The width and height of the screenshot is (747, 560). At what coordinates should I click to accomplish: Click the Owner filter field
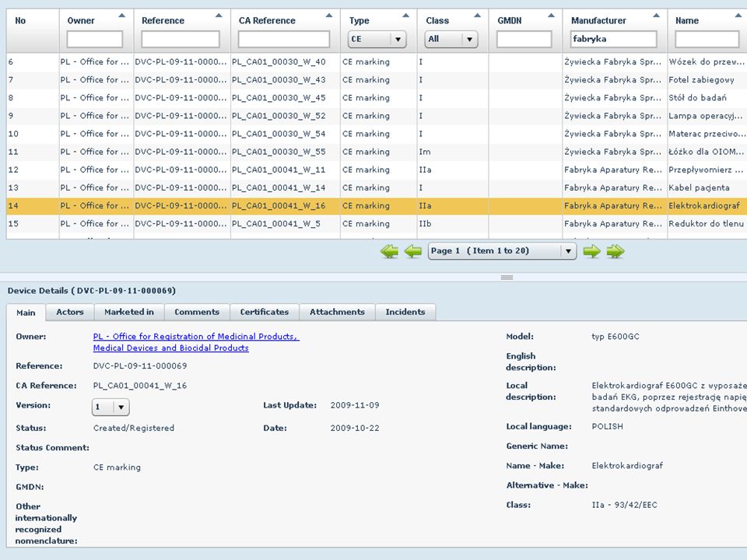point(95,39)
